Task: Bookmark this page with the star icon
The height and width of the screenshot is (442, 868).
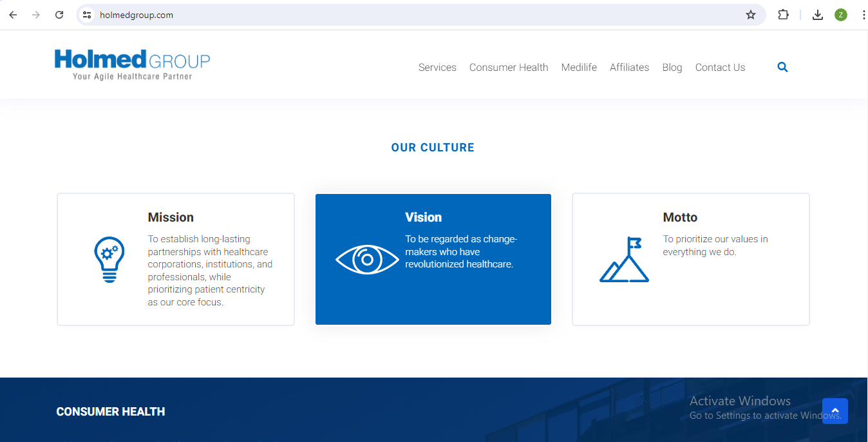Action: (750, 15)
